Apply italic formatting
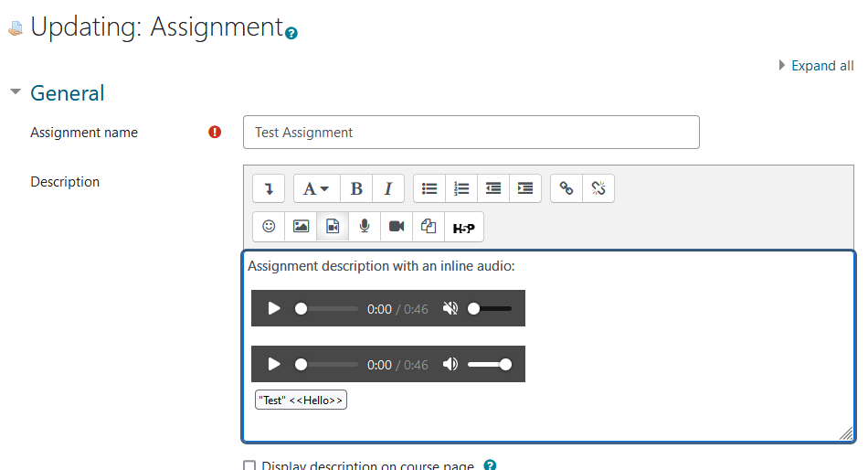Viewport: 868px width, 470px height. click(x=388, y=188)
